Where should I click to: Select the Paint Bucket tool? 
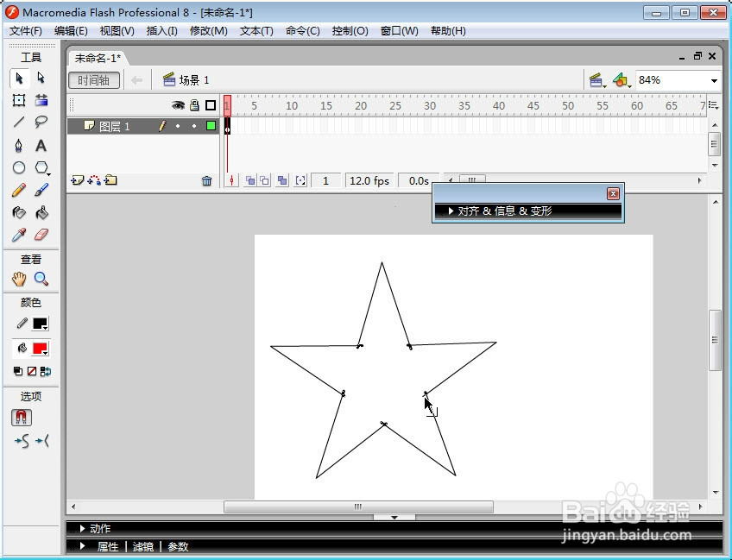(41, 213)
